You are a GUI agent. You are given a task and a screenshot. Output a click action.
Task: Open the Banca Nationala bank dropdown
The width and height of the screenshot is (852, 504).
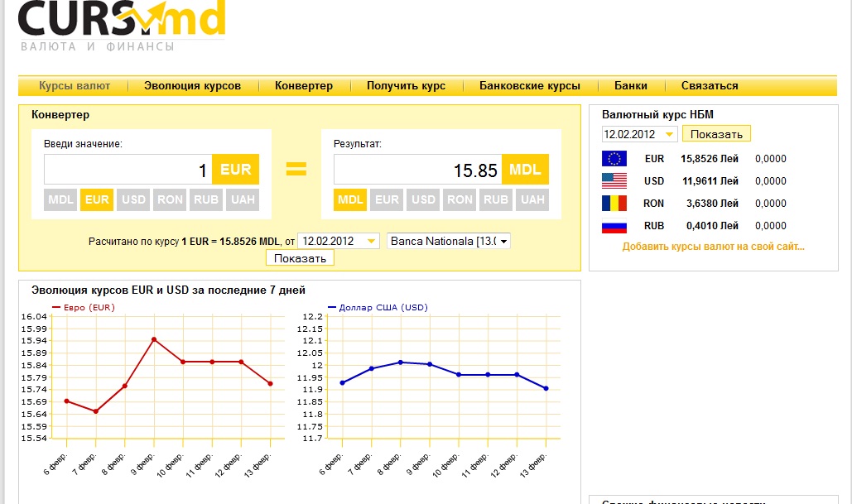449,241
